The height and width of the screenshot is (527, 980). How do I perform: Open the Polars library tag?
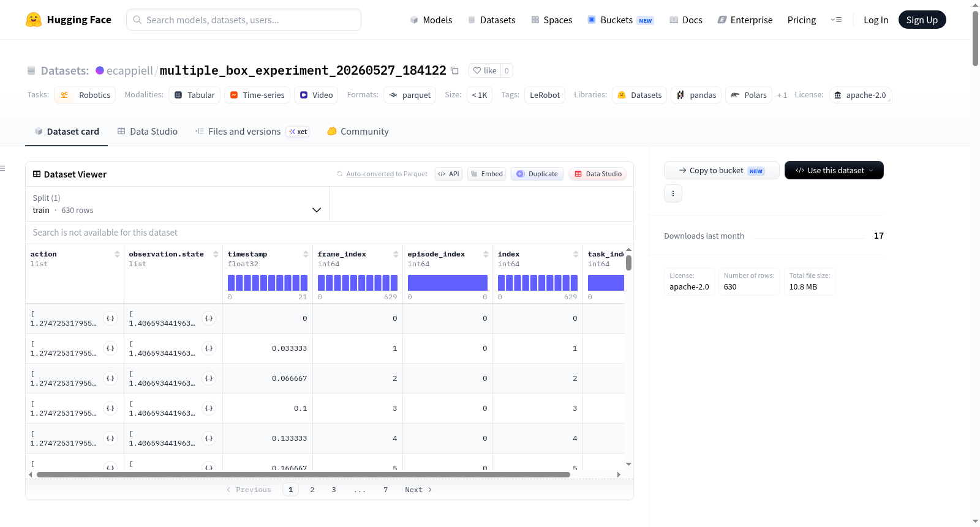748,95
